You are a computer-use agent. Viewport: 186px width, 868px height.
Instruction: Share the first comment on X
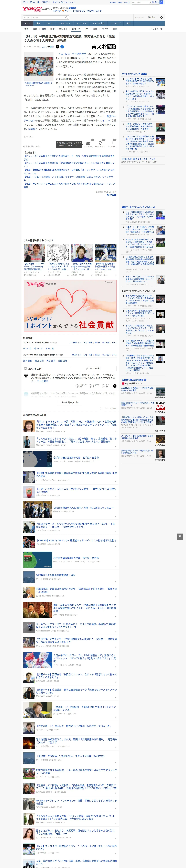click(x=115, y=386)
